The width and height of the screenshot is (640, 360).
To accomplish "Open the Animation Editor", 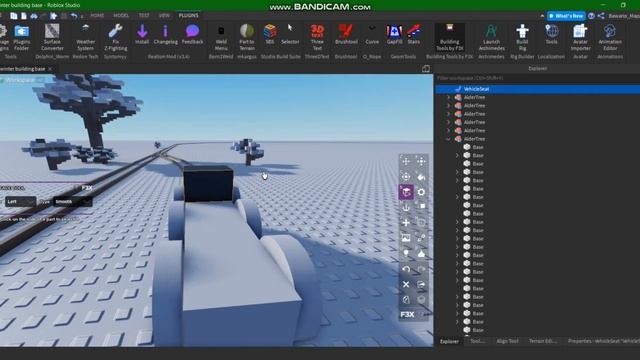I will pyautogui.click(x=610, y=37).
